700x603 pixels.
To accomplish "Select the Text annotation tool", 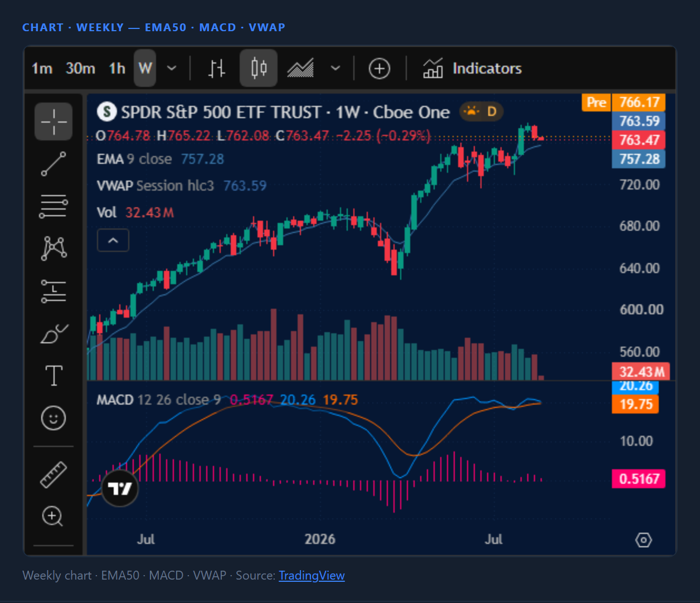I will point(54,376).
